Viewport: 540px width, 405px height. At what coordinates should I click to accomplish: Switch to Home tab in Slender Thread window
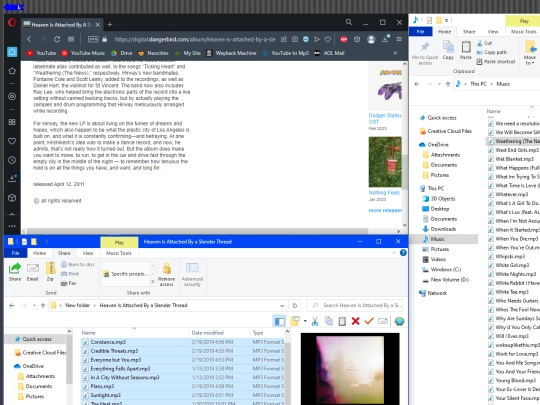tap(39, 253)
